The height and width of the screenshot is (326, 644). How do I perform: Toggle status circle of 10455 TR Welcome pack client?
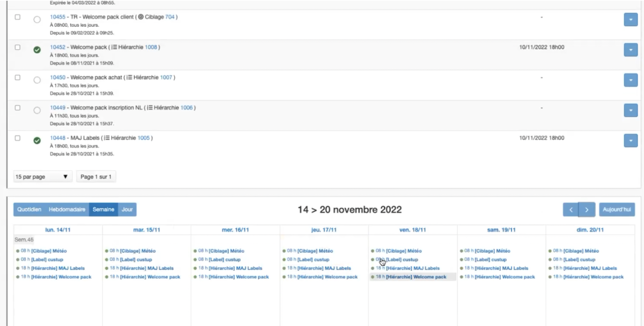pos(37,19)
